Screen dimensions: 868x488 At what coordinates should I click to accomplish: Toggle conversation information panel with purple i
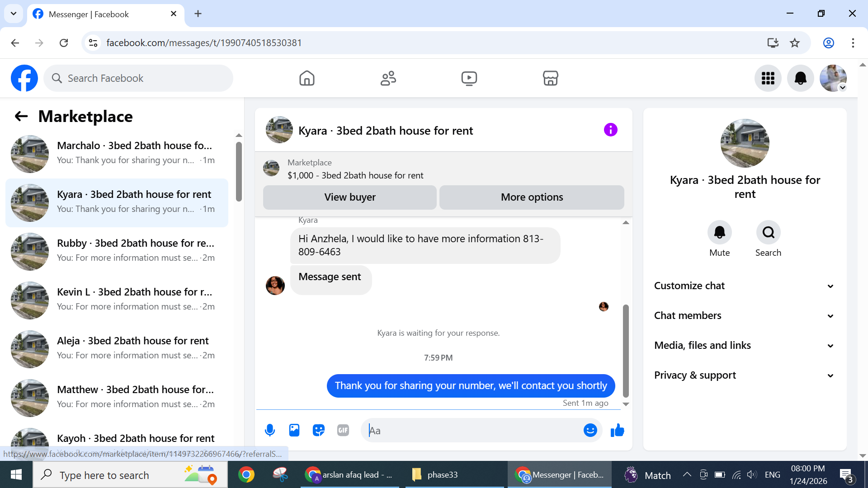tap(610, 130)
